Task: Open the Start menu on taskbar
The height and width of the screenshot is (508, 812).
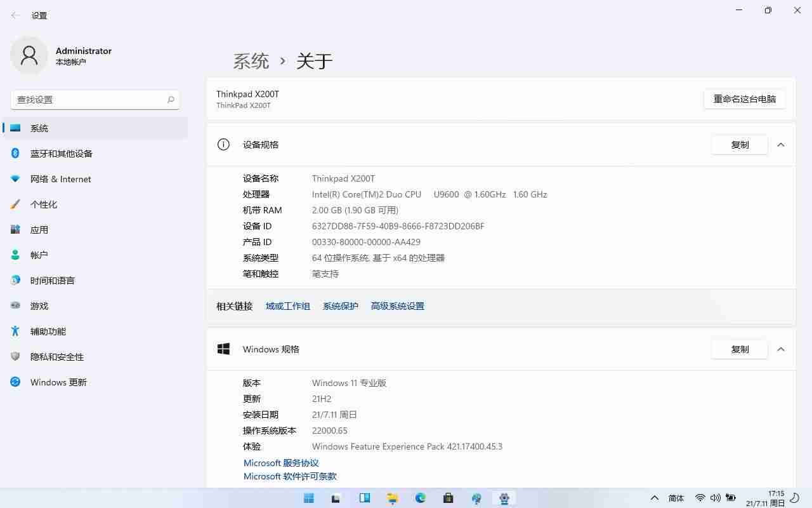Action: click(x=309, y=498)
